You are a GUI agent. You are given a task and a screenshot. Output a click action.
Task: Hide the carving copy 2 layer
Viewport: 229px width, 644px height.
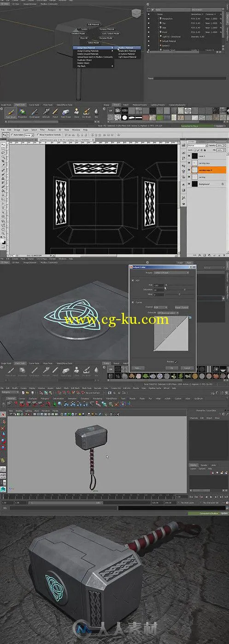click(x=189, y=170)
